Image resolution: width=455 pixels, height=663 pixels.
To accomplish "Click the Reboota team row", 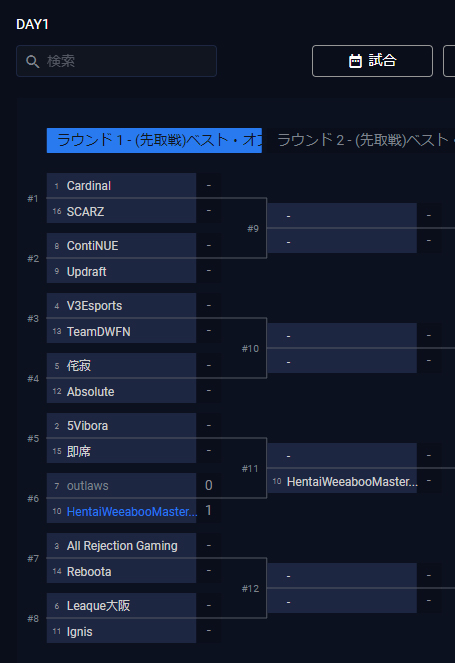I will (121, 571).
